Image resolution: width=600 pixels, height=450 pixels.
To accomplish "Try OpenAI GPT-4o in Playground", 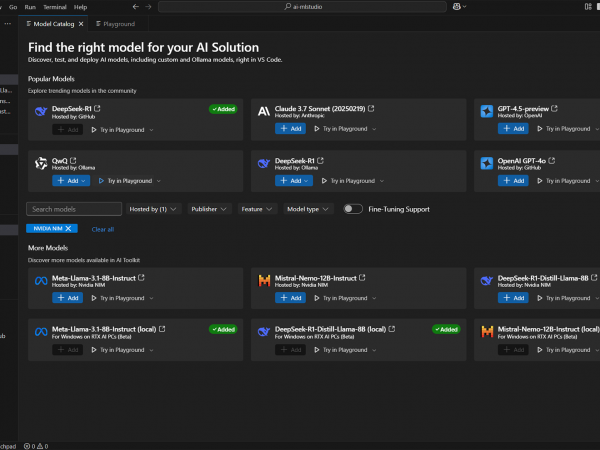I will click(564, 181).
